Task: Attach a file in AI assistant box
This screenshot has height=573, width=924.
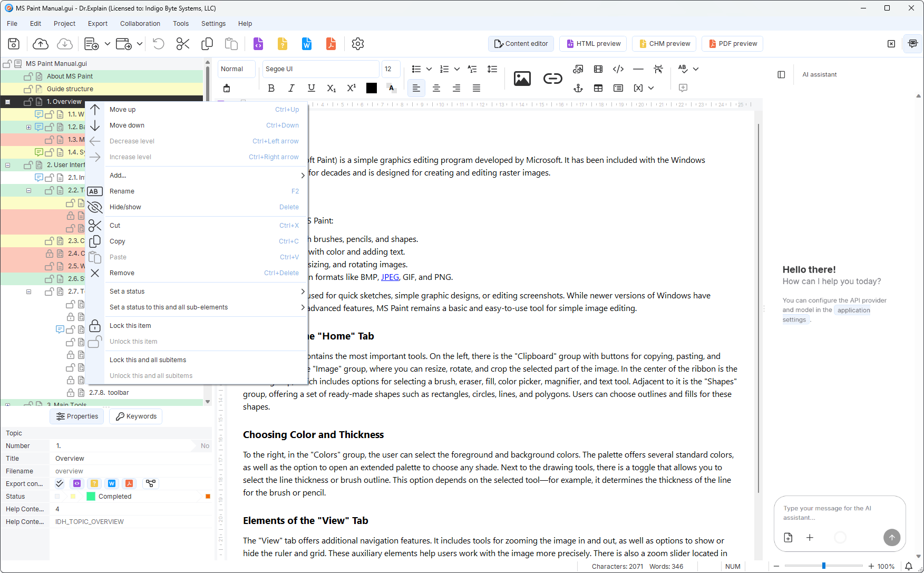Action: click(x=788, y=537)
